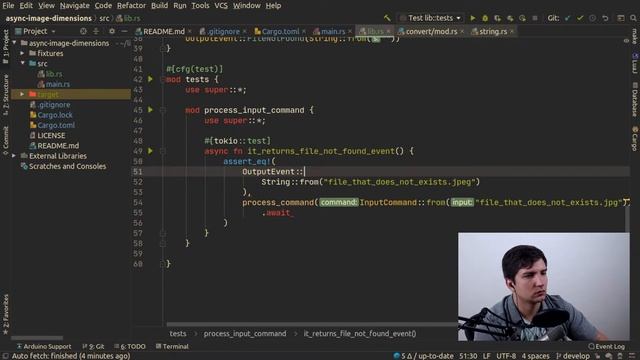Run it_returns_file_not_found_event test gutter icon

(150, 151)
